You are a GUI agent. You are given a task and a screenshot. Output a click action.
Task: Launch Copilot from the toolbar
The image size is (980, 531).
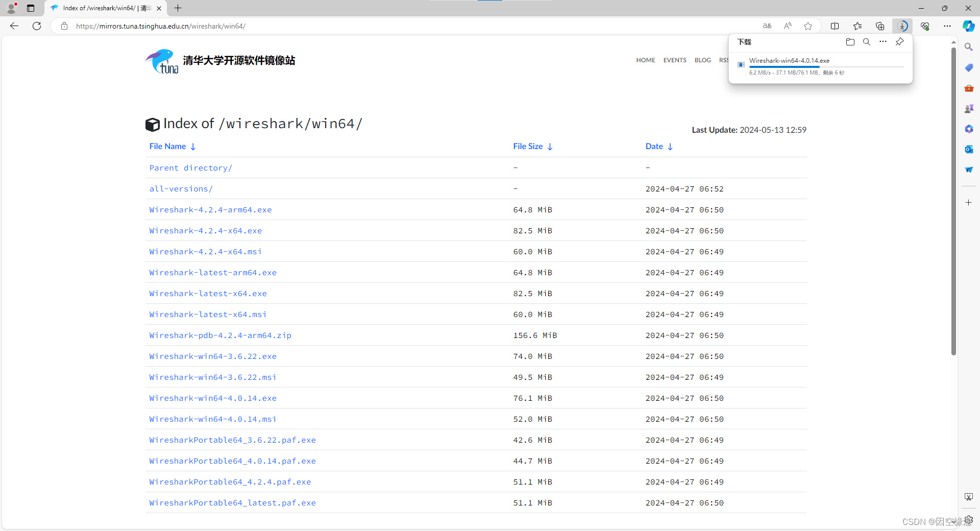(968, 26)
